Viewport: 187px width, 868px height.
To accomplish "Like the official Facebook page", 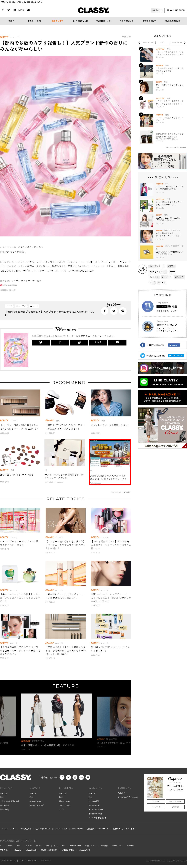I will [174, 345].
